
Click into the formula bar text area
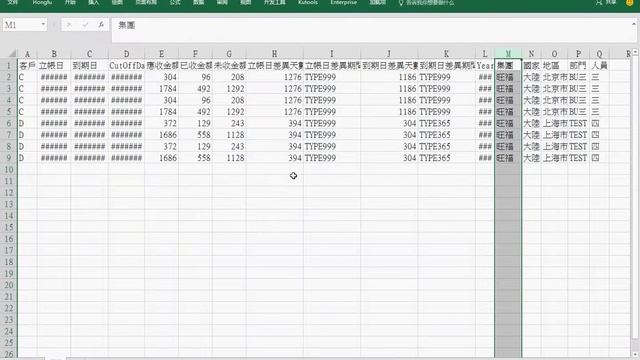[x=371, y=29]
